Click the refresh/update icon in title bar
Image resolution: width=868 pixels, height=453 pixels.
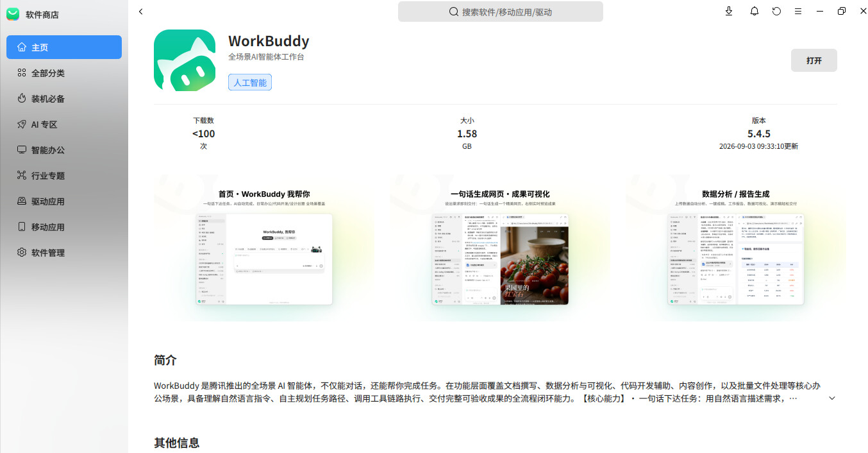[776, 11]
